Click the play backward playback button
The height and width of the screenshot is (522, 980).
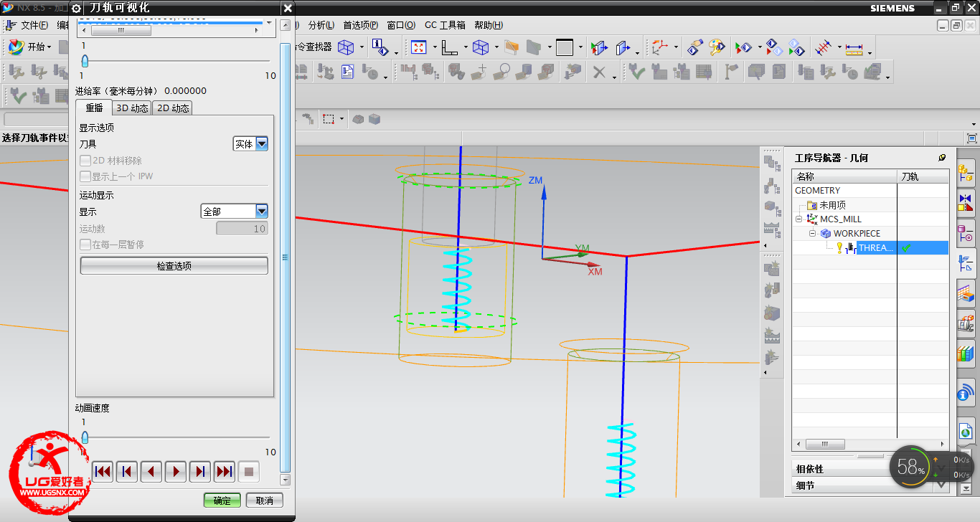(151, 471)
